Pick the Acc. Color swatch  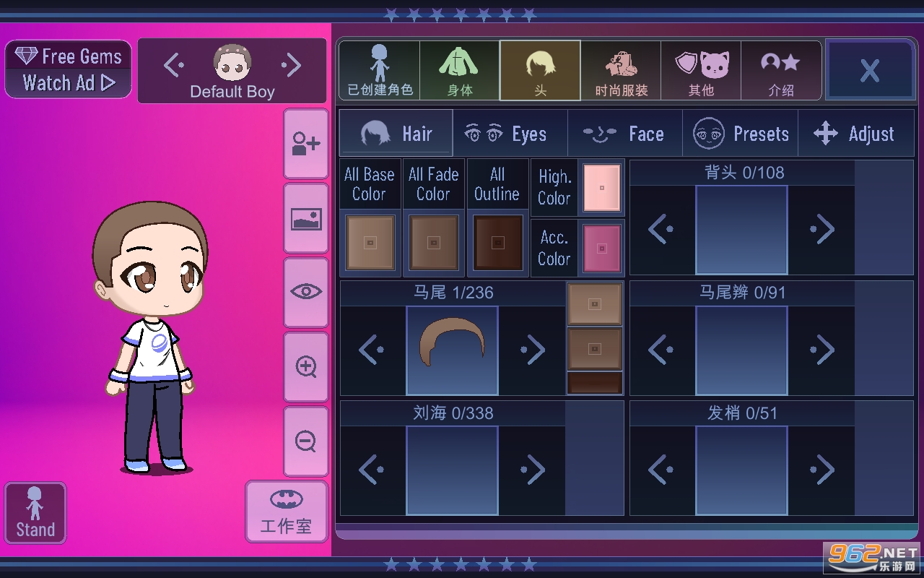[x=602, y=249]
